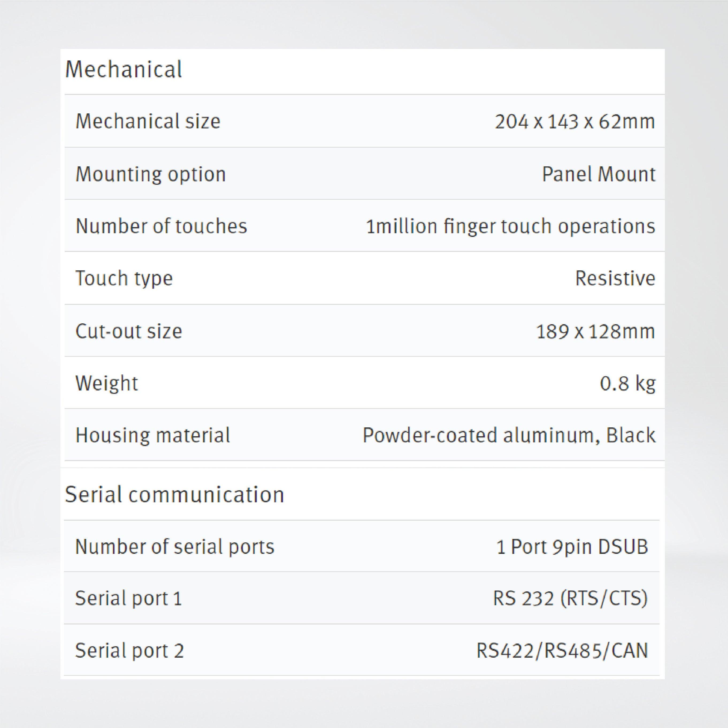Click the Serial communication section heading
The height and width of the screenshot is (728, 728).
tap(174, 494)
